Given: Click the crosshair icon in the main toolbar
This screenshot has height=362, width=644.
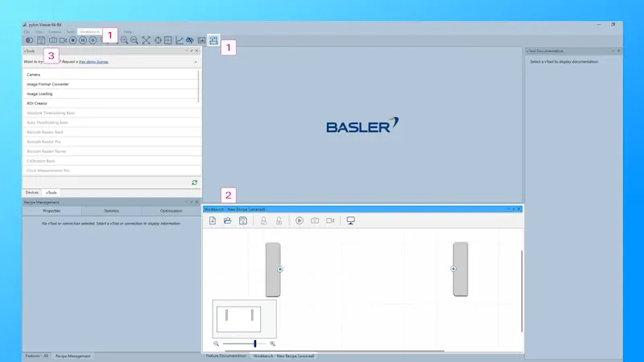Looking at the screenshot, I should 158,40.
